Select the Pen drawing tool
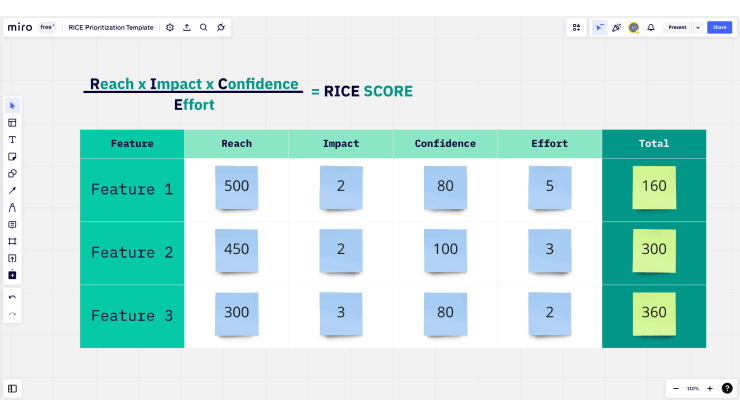Image resolution: width=740 pixels, height=416 pixels. pos(13,207)
